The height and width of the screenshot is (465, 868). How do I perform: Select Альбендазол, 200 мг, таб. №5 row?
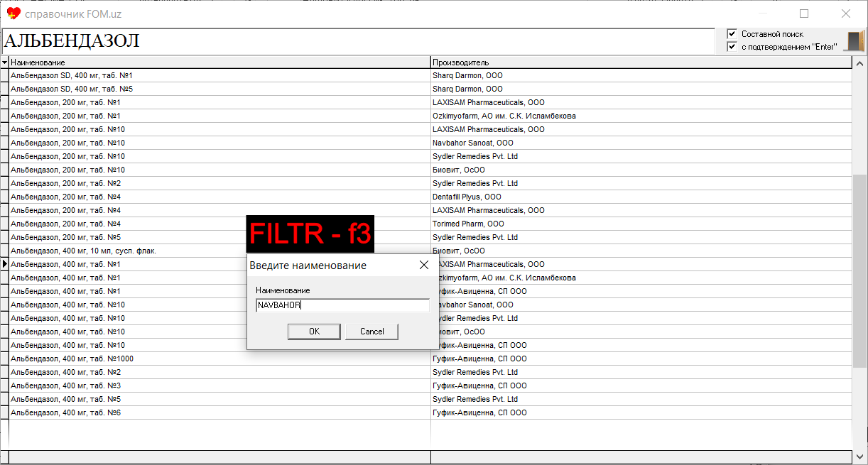(x=219, y=237)
